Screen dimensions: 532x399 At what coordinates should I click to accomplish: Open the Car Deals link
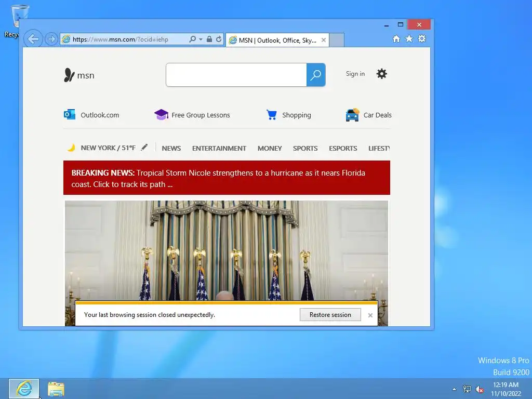point(377,115)
